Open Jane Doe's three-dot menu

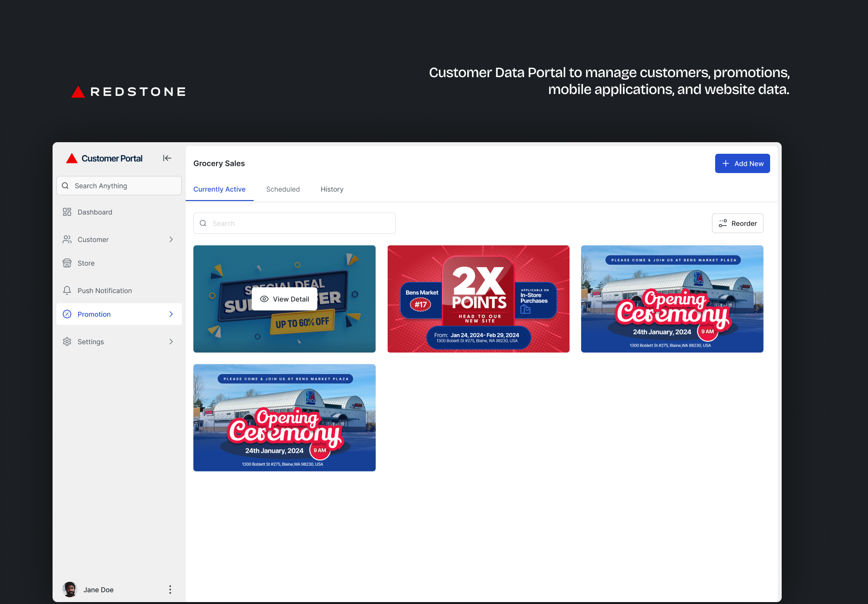coord(170,590)
